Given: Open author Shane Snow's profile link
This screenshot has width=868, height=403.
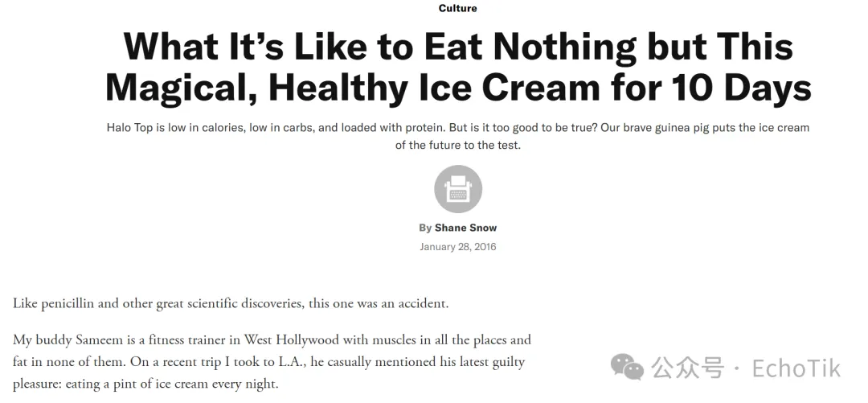Looking at the screenshot, I should pyautogui.click(x=465, y=228).
